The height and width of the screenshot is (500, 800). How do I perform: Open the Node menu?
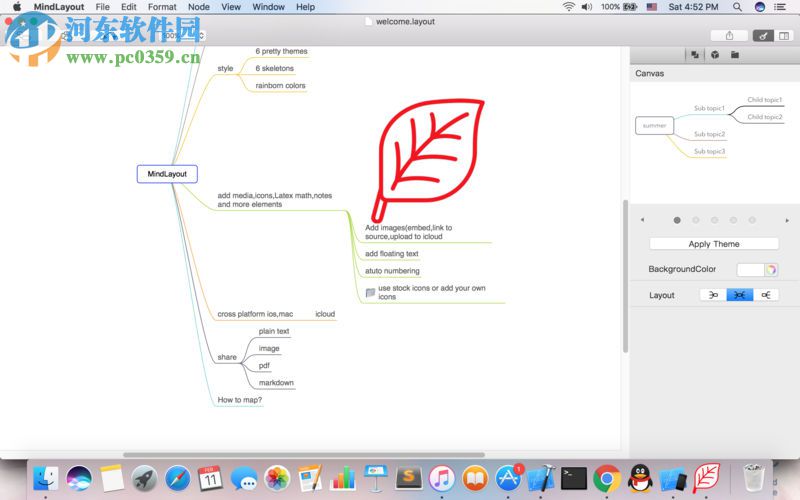(x=198, y=7)
